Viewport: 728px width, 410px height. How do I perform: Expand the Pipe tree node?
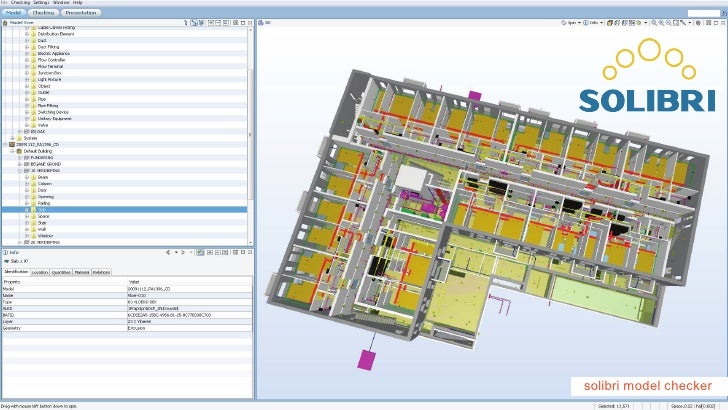click(27, 99)
